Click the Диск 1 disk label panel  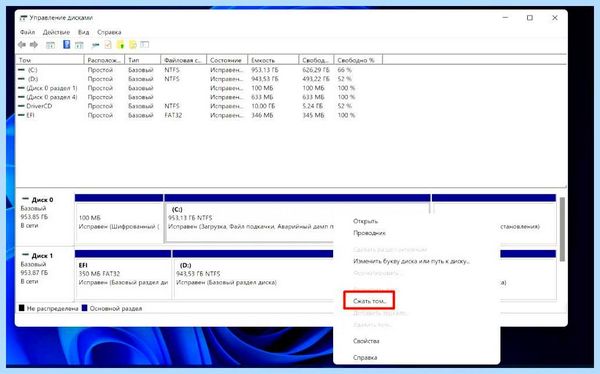pos(45,274)
